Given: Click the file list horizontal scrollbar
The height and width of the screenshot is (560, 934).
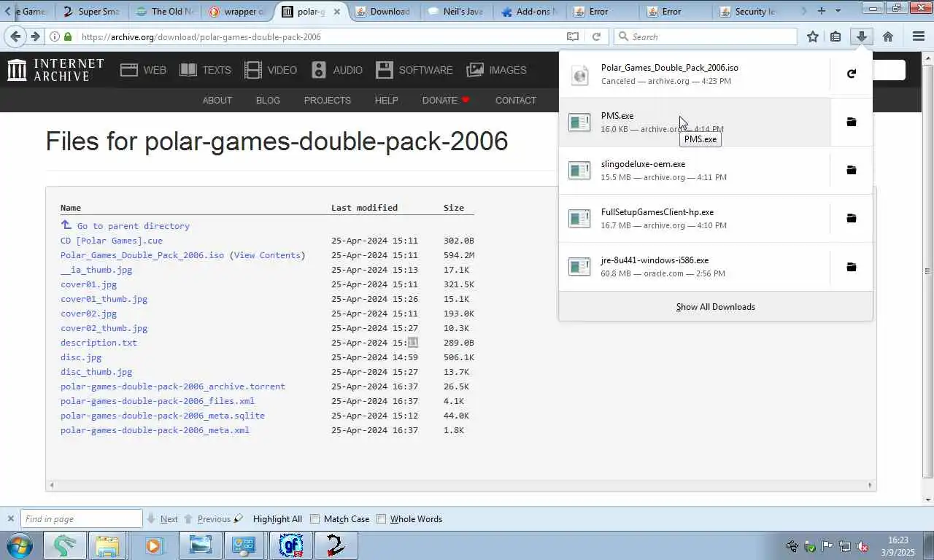Looking at the screenshot, I should click(460, 485).
